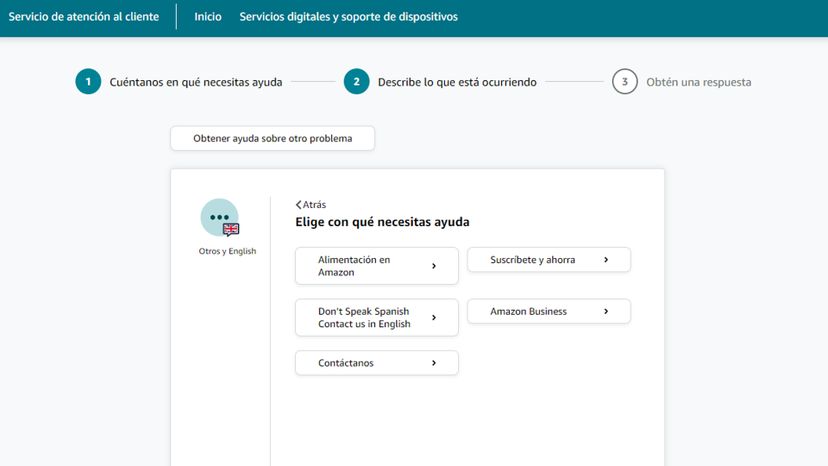Click Obtener ayuda sobre otro problema button
The width and height of the screenshot is (828, 466).
tap(272, 138)
